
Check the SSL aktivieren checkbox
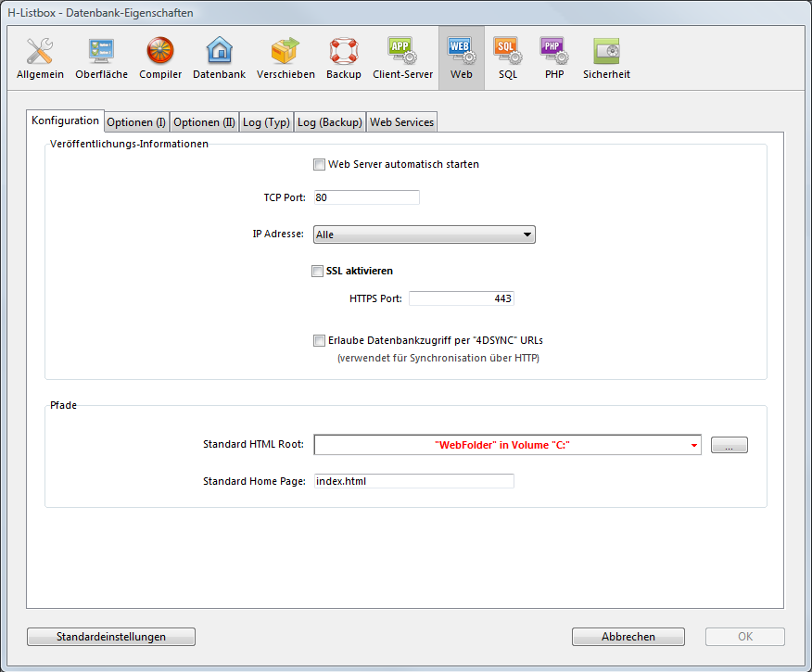(317, 271)
